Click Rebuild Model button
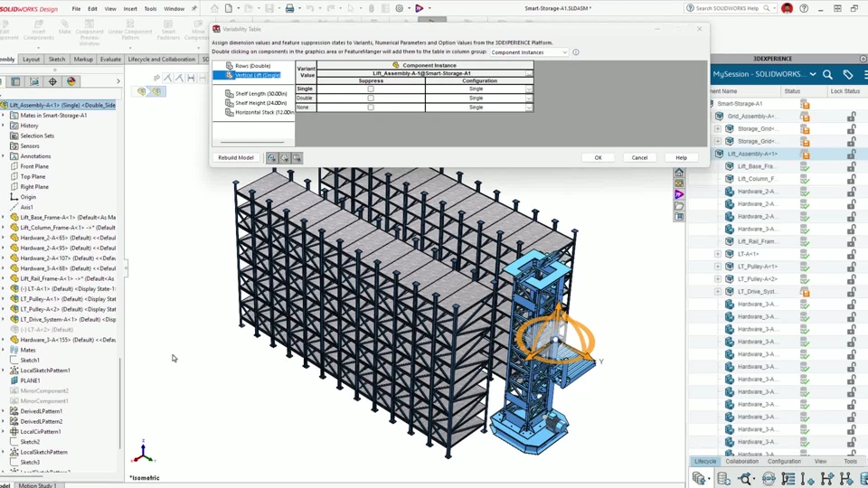Image resolution: width=868 pixels, height=488 pixels. tap(236, 157)
